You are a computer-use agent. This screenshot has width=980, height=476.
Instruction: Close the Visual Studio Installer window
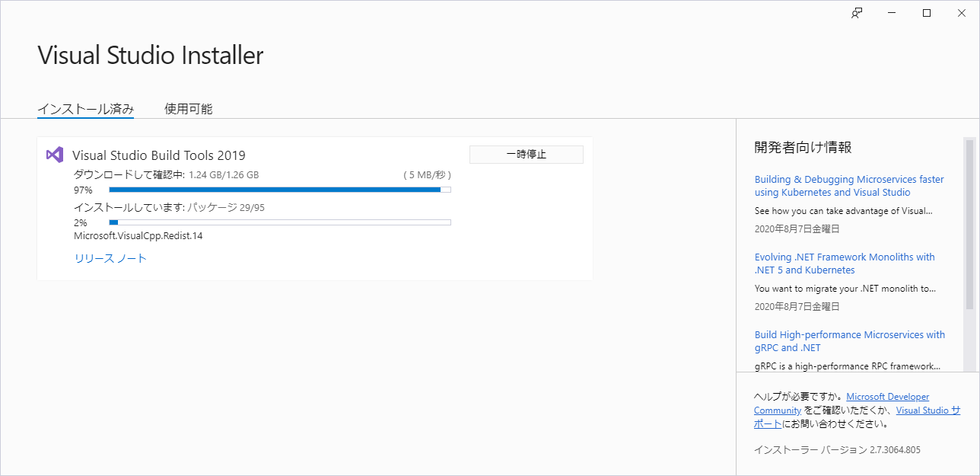[x=962, y=13]
